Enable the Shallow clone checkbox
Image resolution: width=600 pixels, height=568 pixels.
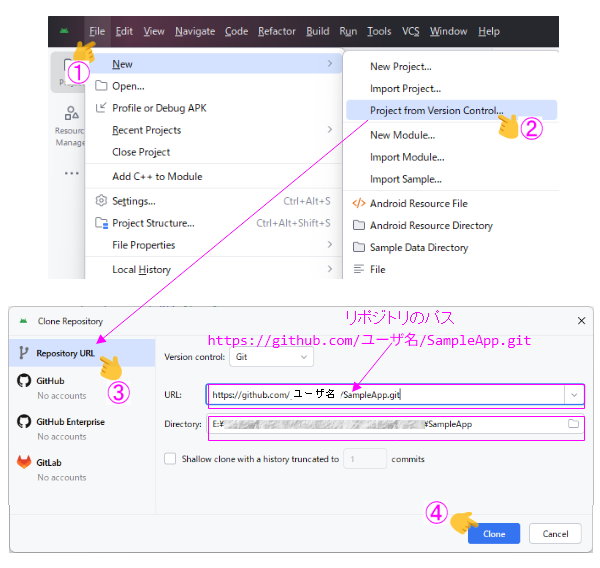click(170, 459)
